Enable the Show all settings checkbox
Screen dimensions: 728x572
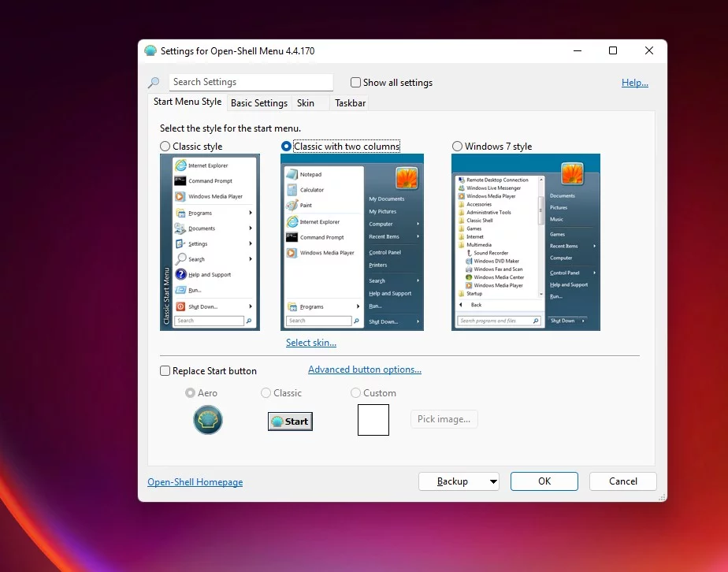(x=355, y=82)
